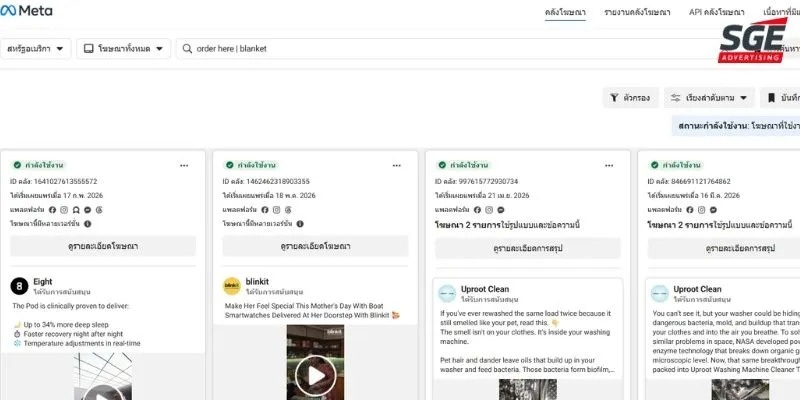800x400 pixels.
Task: Open three-dot menu on first Uproot Clean card
Action: (x=609, y=165)
